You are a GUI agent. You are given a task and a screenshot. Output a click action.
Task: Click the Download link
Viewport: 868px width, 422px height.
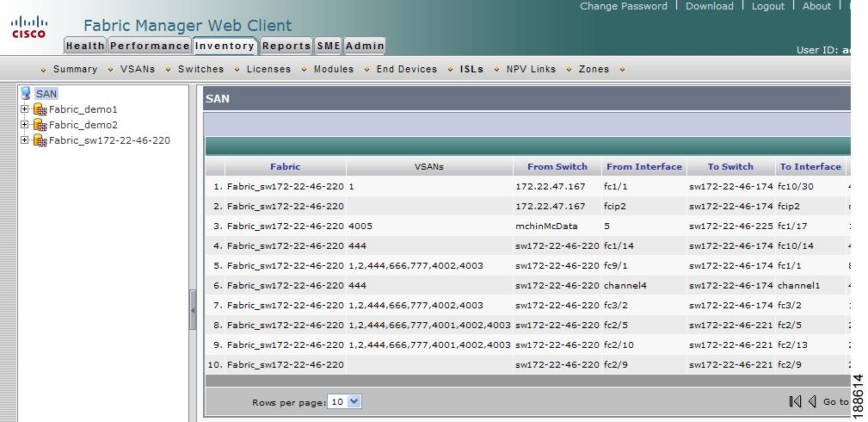tap(710, 6)
